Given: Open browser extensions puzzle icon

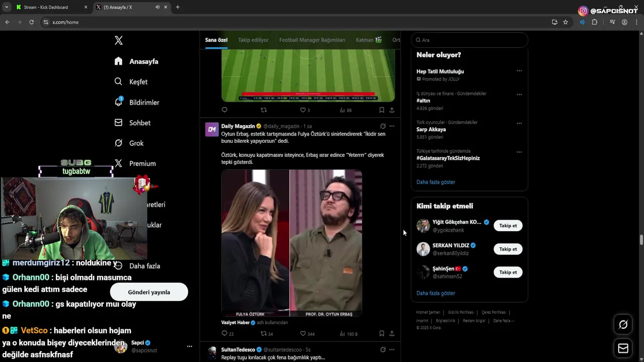Looking at the screenshot, I should point(594,22).
